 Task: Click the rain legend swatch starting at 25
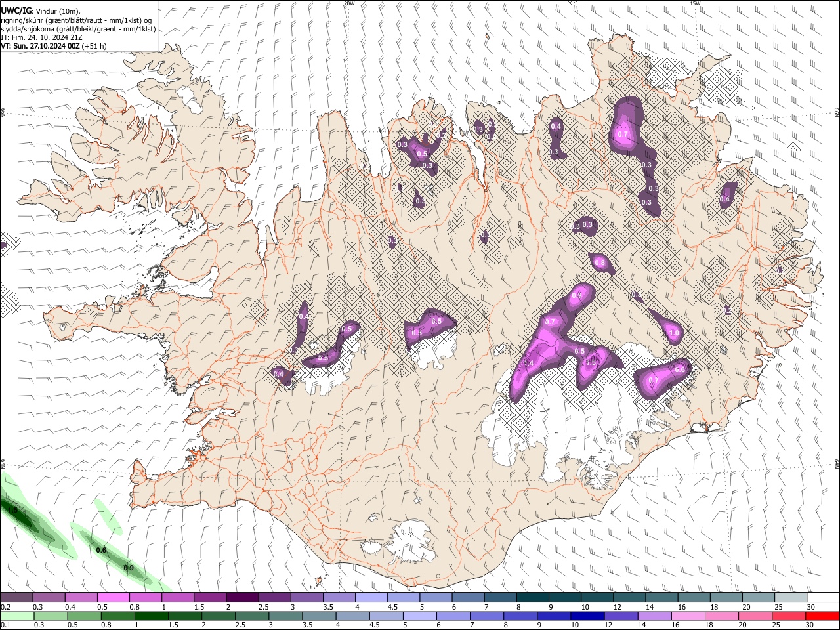[x=787, y=616]
